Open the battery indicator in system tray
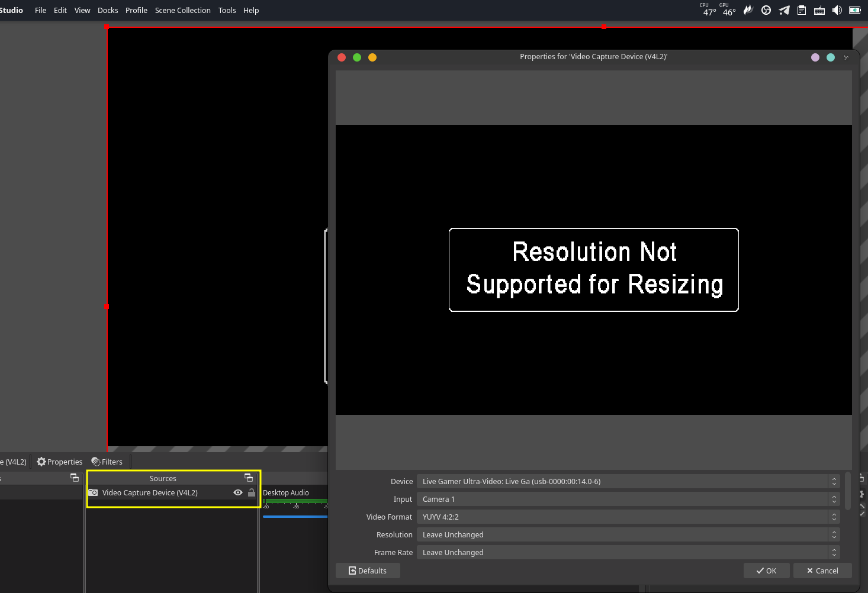This screenshot has height=593, width=868. coord(855,10)
